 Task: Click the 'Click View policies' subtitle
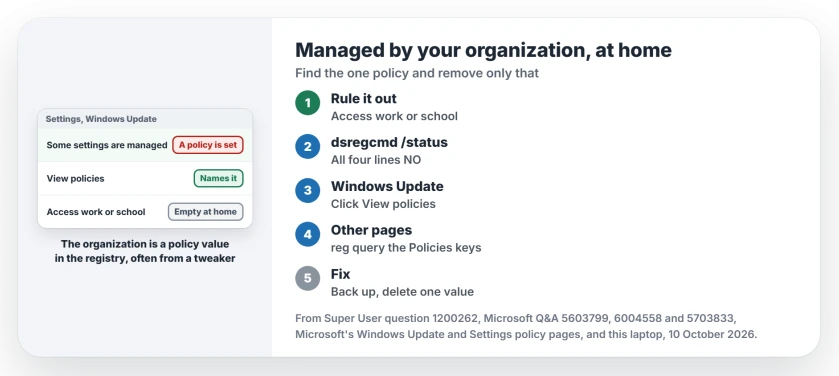(383, 204)
